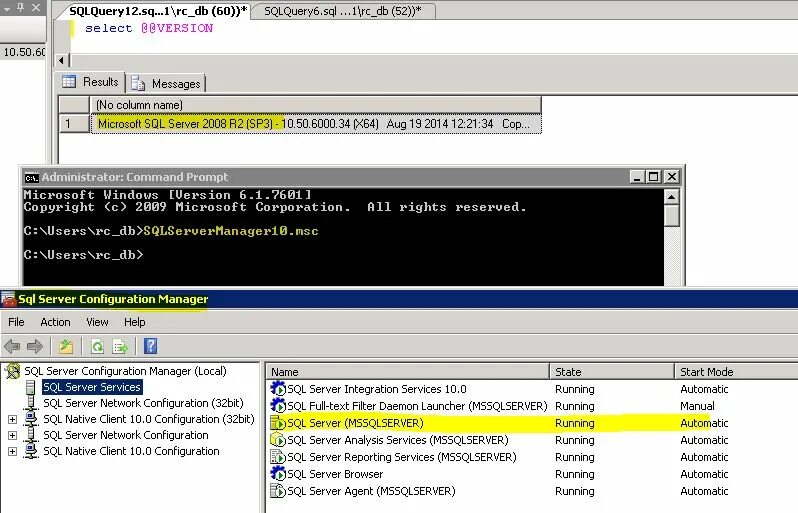Image resolution: width=798 pixels, height=513 pixels.
Task: Click the SQL Server Integration Services 10.0 icon
Action: [x=278, y=389]
